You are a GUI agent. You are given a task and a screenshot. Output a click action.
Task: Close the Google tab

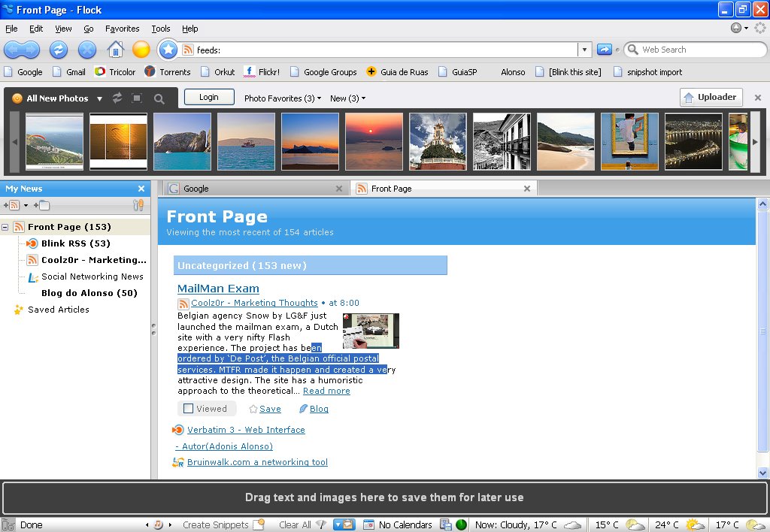[x=339, y=189]
